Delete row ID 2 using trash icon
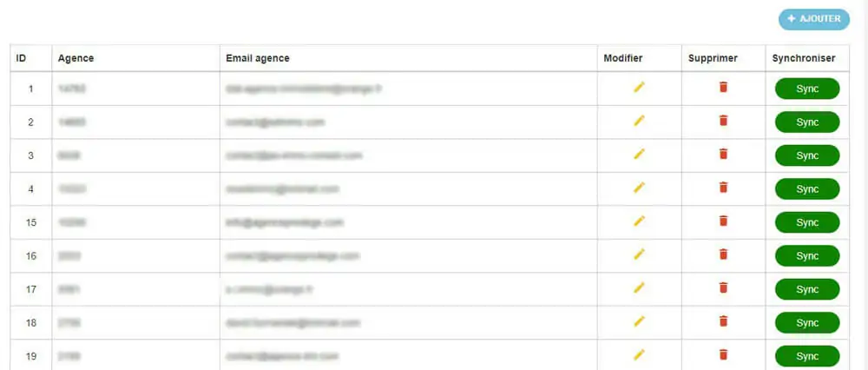The height and width of the screenshot is (370, 868). click(723, 121)
